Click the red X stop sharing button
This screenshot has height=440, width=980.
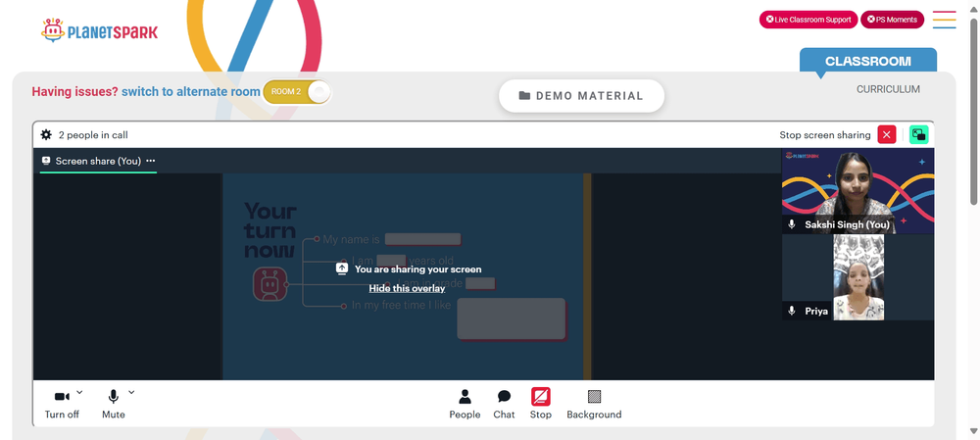tap(886, 134)
